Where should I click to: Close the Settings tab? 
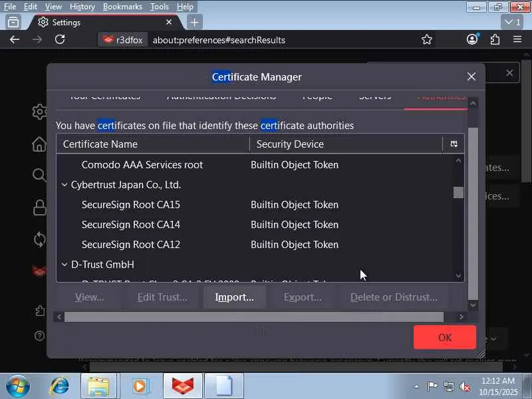169,23
